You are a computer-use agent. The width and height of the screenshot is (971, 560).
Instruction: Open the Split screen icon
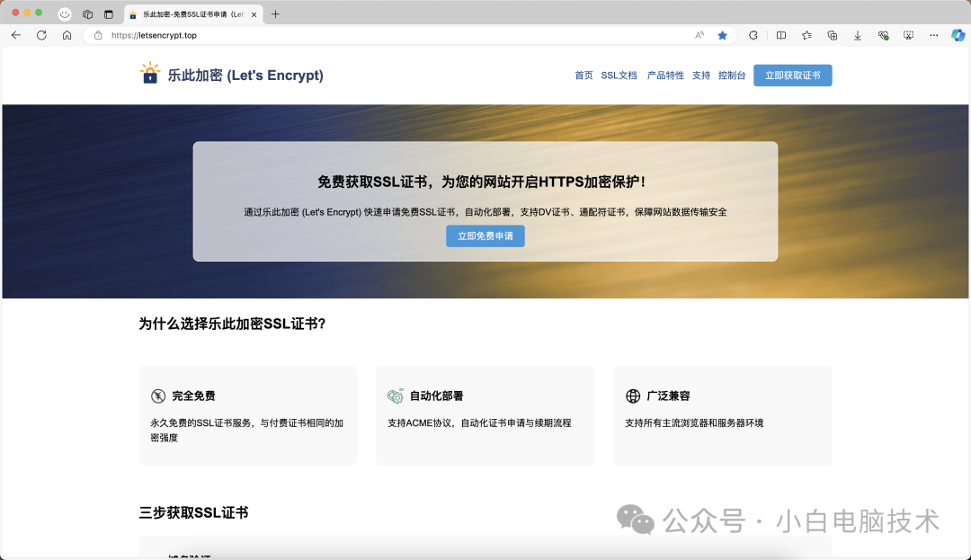pyautogui.click(x=781, y=35)
